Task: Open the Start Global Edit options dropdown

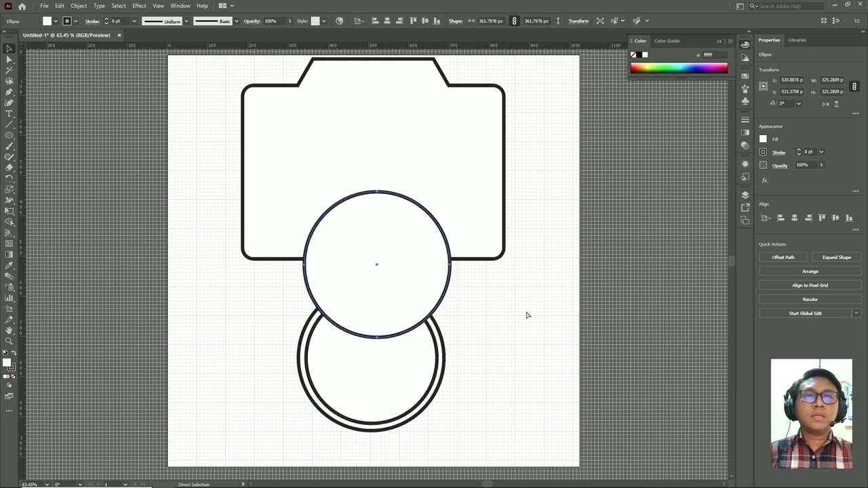Action: 856,313
